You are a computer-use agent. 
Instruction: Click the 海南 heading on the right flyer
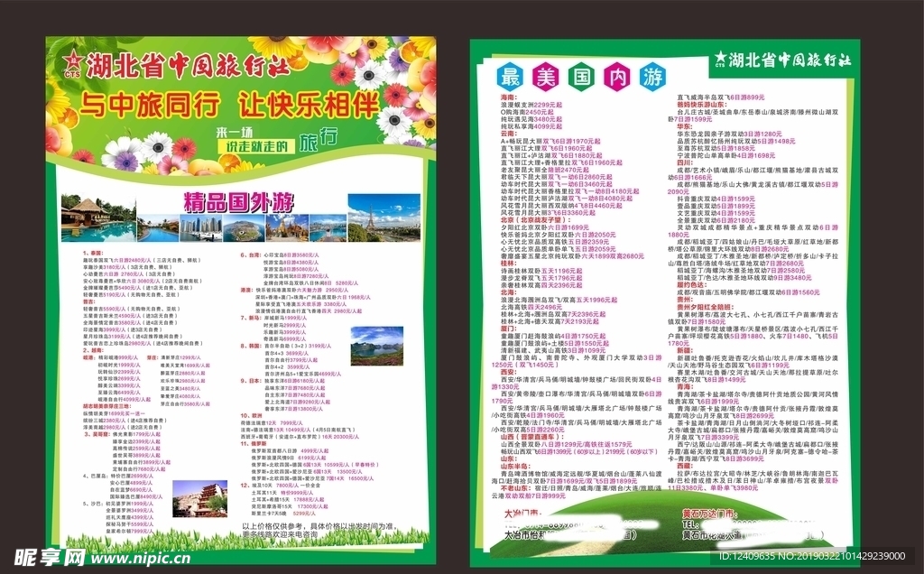[x=508, y=97]
